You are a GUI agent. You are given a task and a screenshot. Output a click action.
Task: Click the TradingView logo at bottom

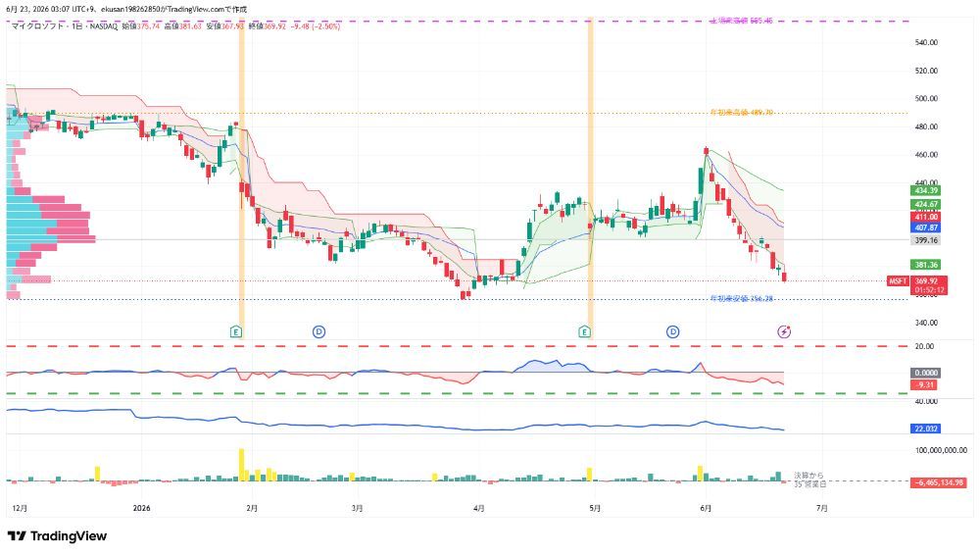pyautogui.click(x=57, y=536)
